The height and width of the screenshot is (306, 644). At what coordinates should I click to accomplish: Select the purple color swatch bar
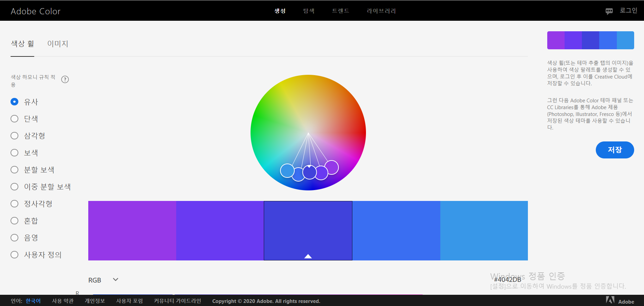click(x=132, y=231)
